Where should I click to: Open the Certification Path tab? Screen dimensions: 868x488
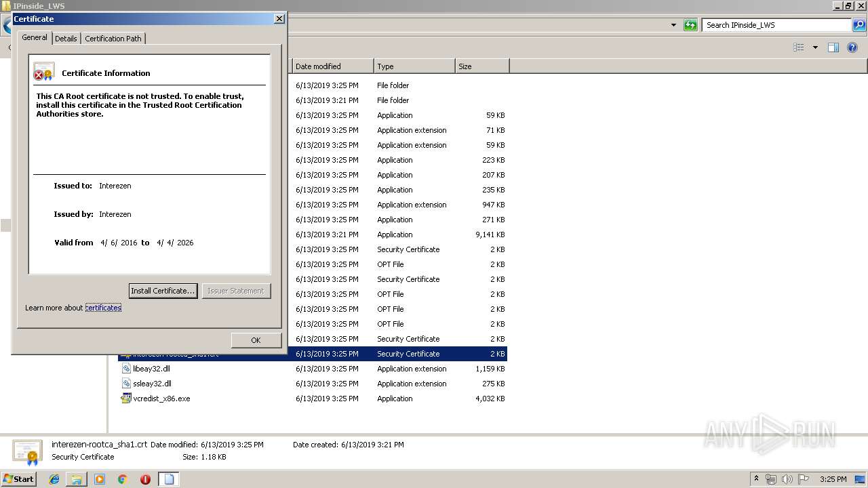pyautogui.click(x=113, y=39)
